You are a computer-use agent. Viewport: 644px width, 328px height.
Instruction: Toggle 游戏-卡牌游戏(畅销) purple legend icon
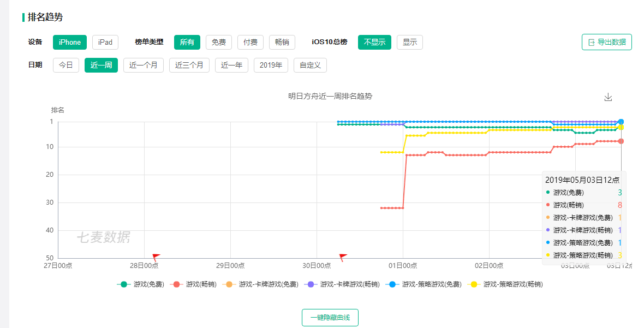point(312,284)
